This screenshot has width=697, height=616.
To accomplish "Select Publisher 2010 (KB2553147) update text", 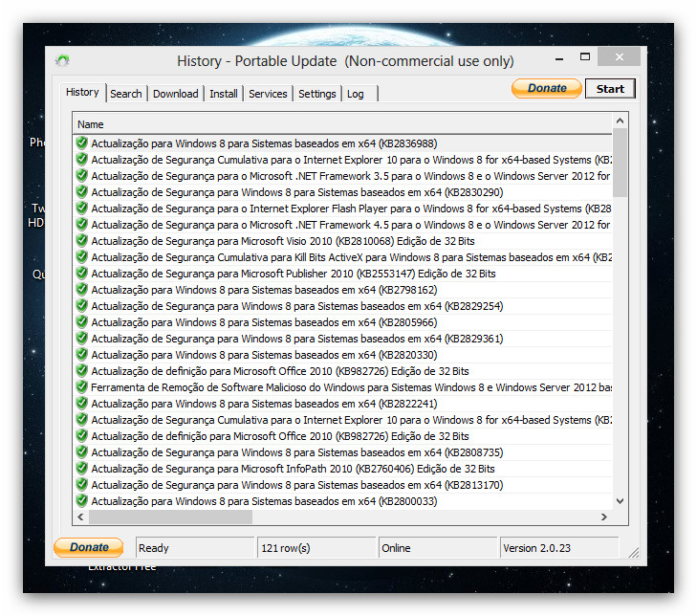I will pos(294,274).
